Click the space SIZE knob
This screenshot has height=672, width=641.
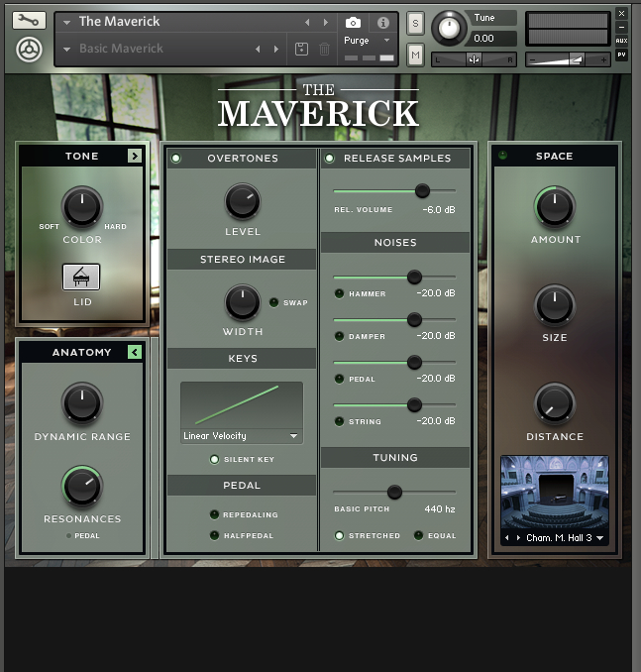pyautogui.click(x=555, y=305)
